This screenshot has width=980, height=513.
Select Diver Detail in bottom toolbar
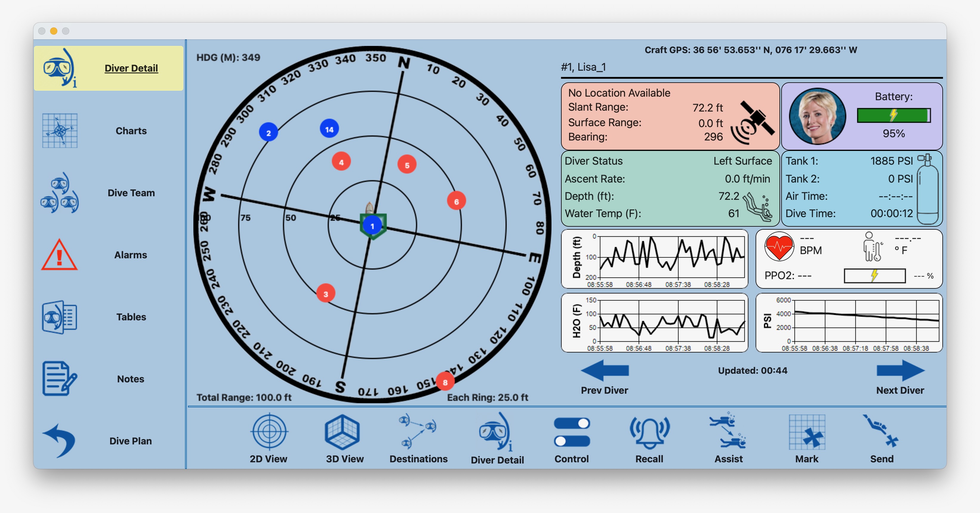[x=497, y=438]
